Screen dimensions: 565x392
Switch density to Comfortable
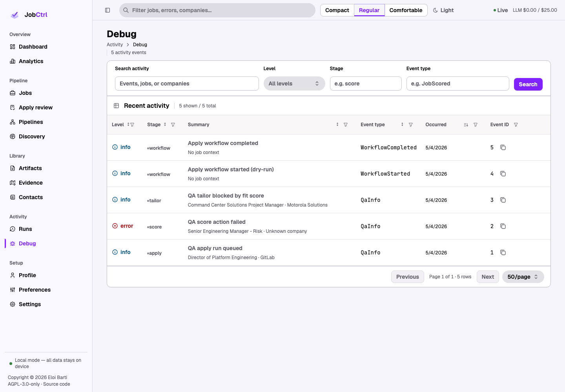[x=406, y=10]
